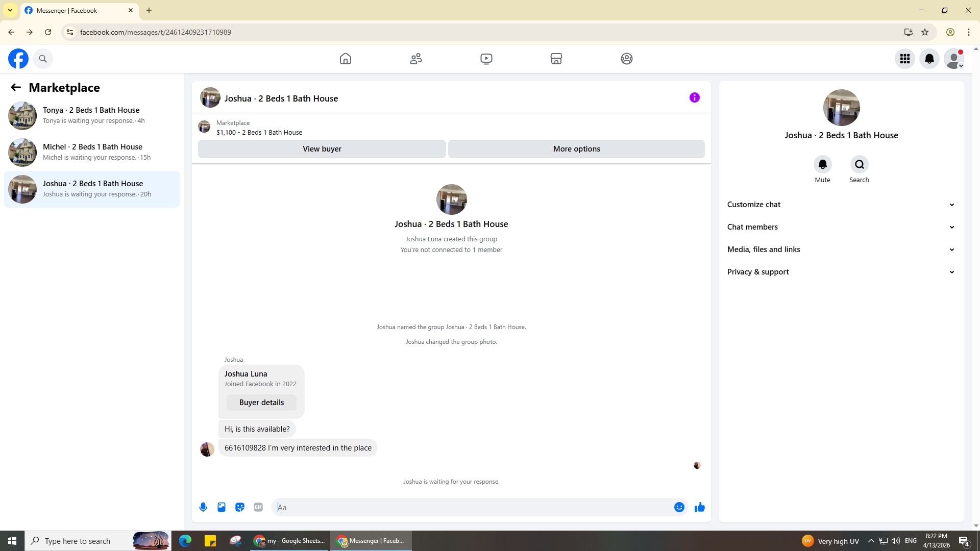The width and height of the screenshot is (980, 551).
Task: Select the Joshua 2 Beds 1 Bath House chat
Action: (x=92, y=189)
